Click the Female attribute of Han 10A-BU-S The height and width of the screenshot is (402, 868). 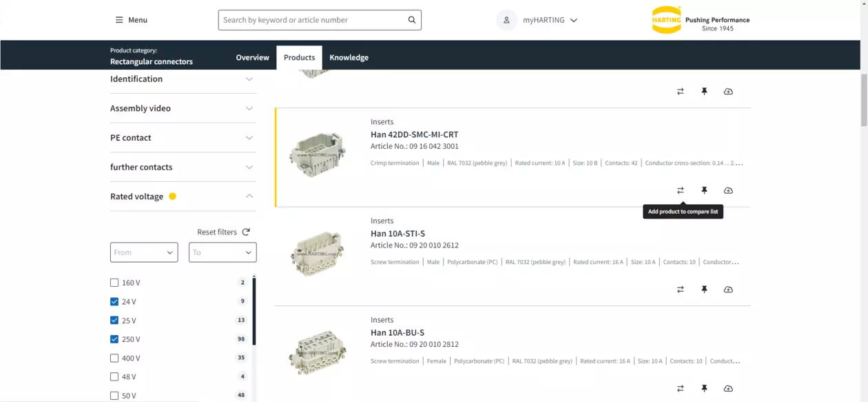pyautogui.click(x=437, y=361)
